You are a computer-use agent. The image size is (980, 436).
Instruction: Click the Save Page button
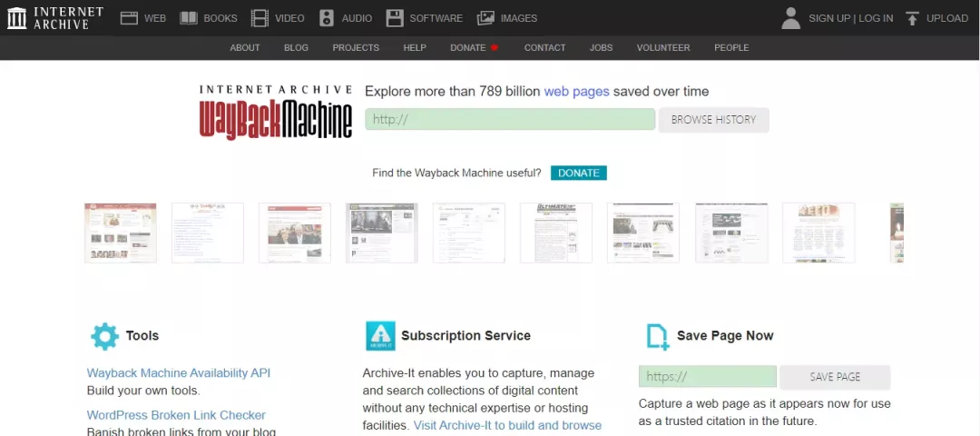[835, 377]
